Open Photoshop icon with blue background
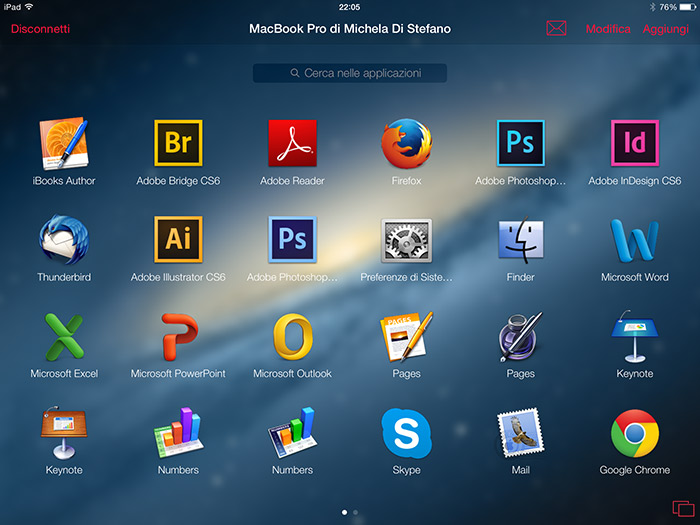Viewport: 700px width, 525px height. [x=292, y=239]
